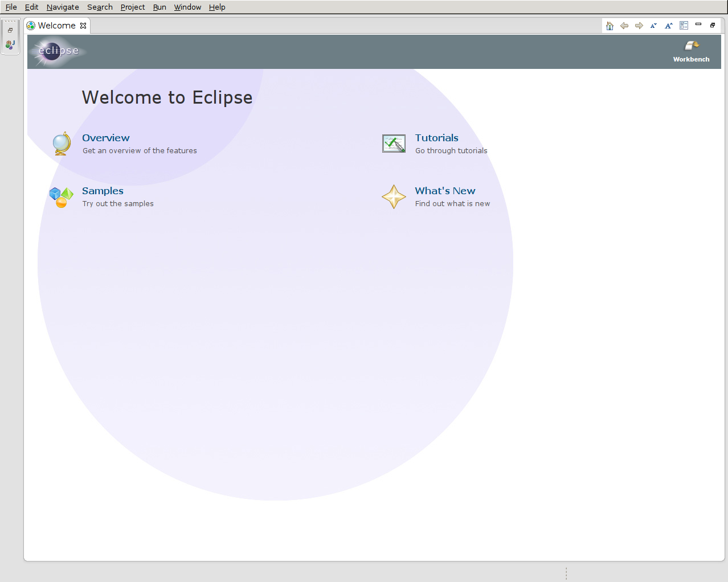Open the Overview link
This screenshot has width=728, height=582.
[x=106, y=138]
